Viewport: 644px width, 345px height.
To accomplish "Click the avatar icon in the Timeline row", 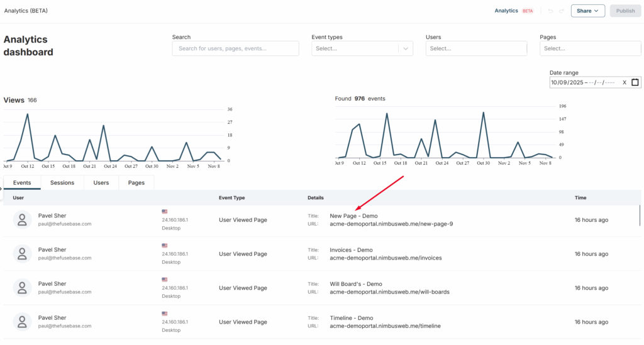I will (23, 322).
